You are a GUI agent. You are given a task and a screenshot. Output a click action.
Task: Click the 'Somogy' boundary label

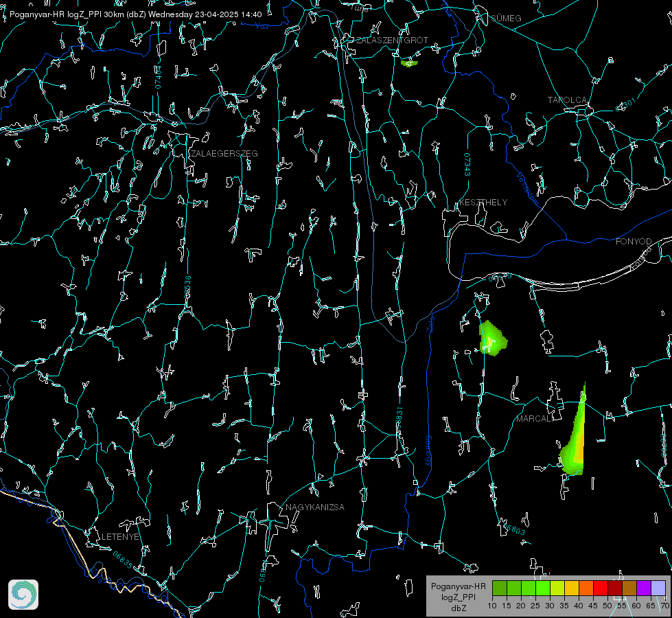428,451
